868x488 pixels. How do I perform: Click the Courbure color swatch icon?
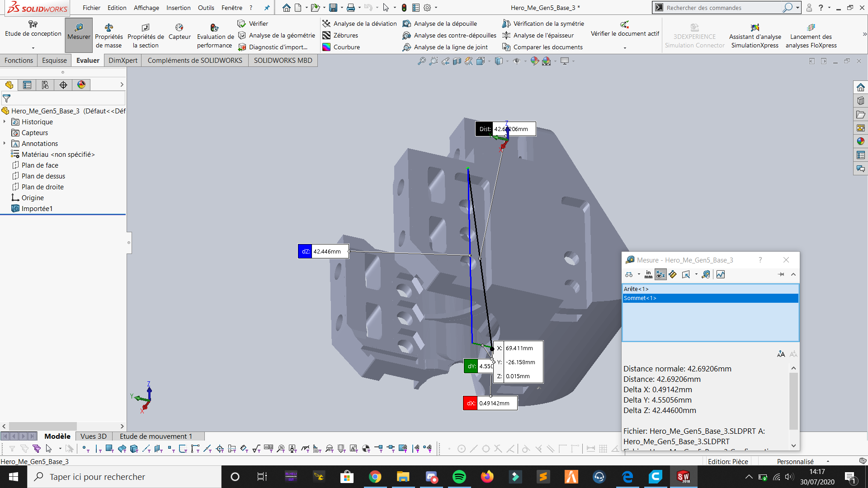326,47
